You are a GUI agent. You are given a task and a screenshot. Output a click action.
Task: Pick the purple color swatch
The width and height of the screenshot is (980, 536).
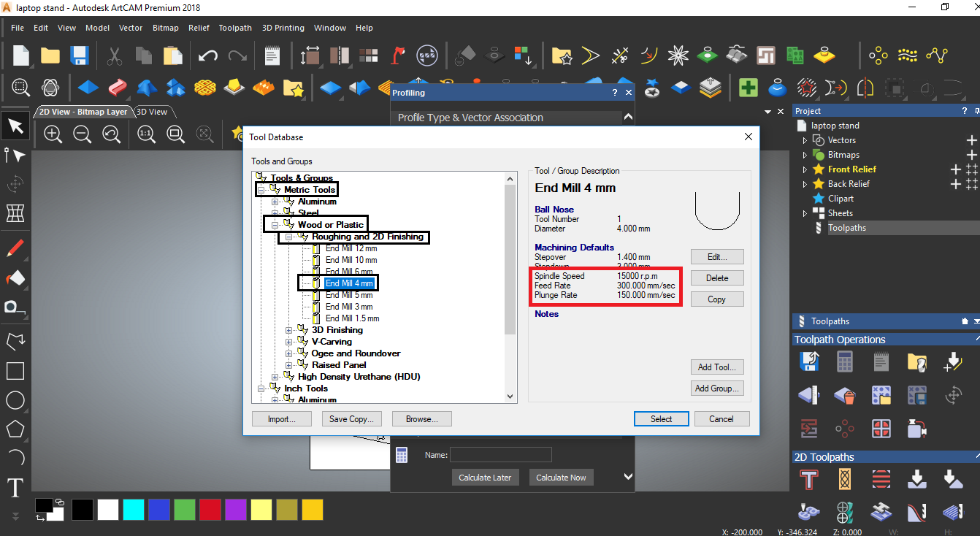(x=235, y=510)
